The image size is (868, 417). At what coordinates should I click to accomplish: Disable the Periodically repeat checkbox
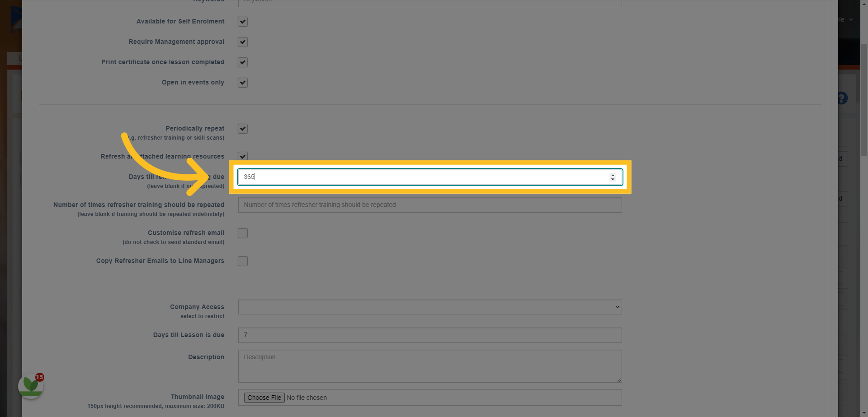243,129
